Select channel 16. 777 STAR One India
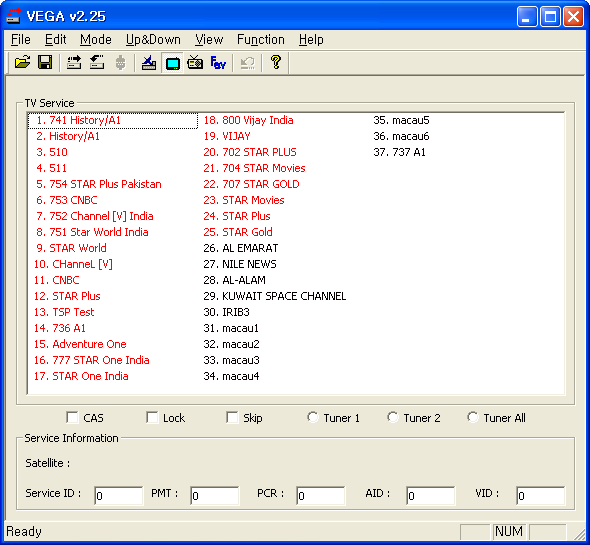 pyautogui.click(x=91, y=360)
